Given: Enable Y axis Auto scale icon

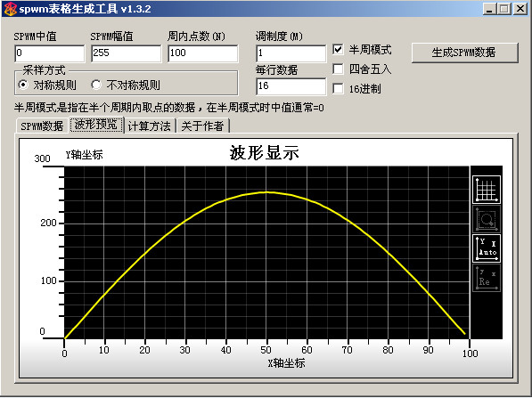Looking at the screenshot, I should pyautogui.click(x=487, y=248).
